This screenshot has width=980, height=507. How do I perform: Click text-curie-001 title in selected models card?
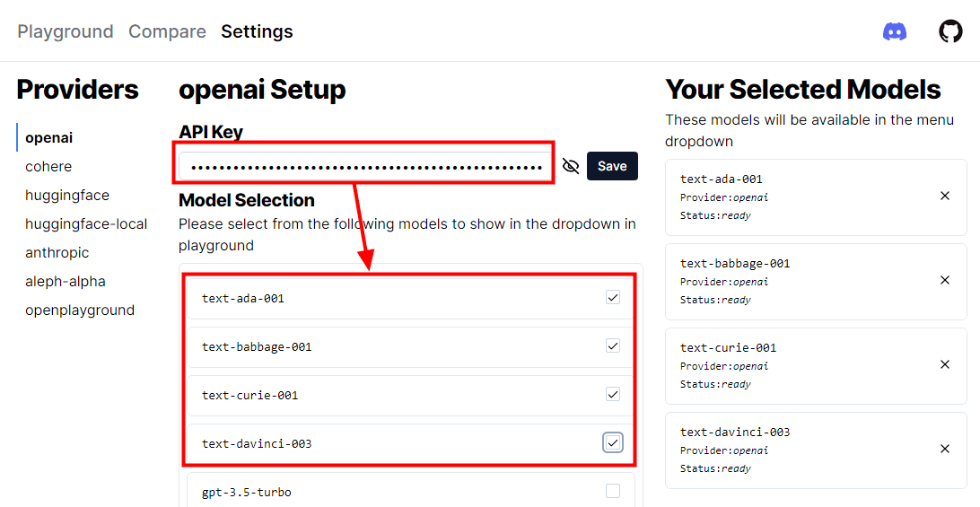tap(728, 347)
